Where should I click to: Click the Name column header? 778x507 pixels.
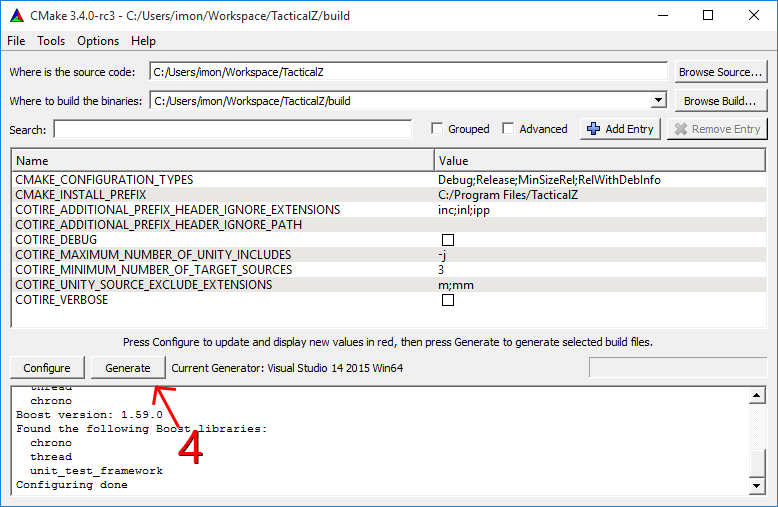[223, 161]
